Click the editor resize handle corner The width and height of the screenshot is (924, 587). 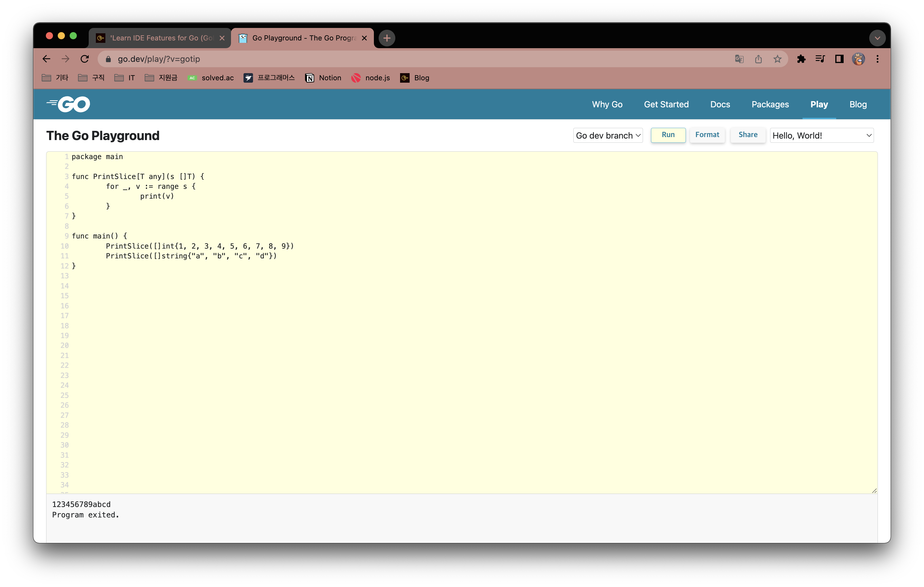(x=874, y=490)
